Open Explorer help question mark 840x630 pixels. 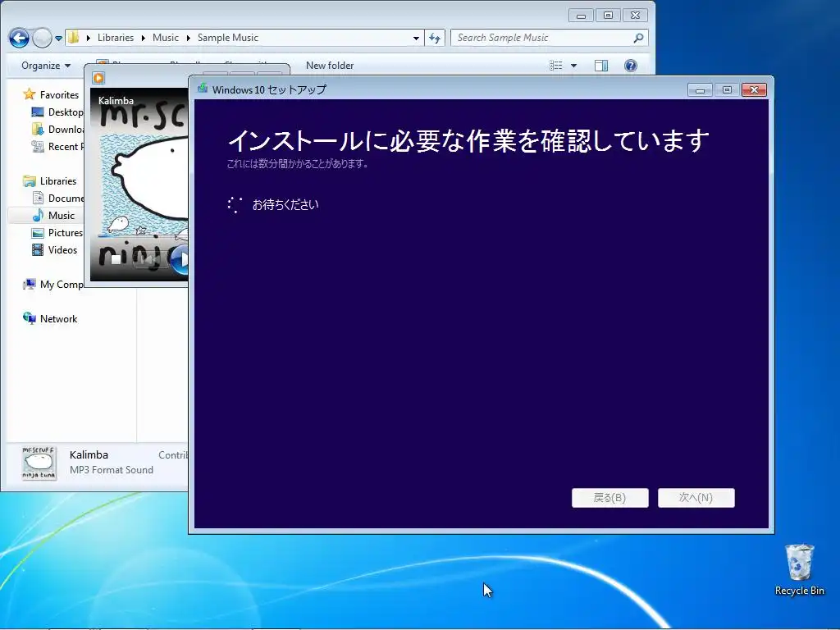tap(631, 66)
